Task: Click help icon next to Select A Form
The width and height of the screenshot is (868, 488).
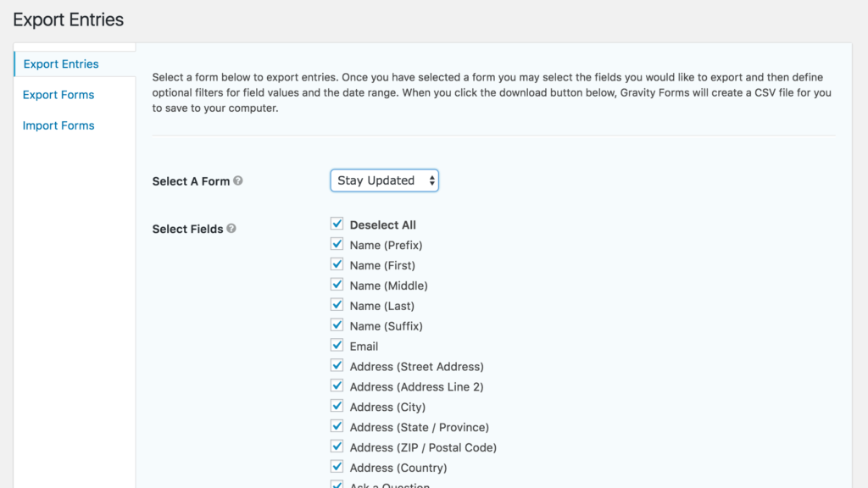Action: click(x=238, y=180)
